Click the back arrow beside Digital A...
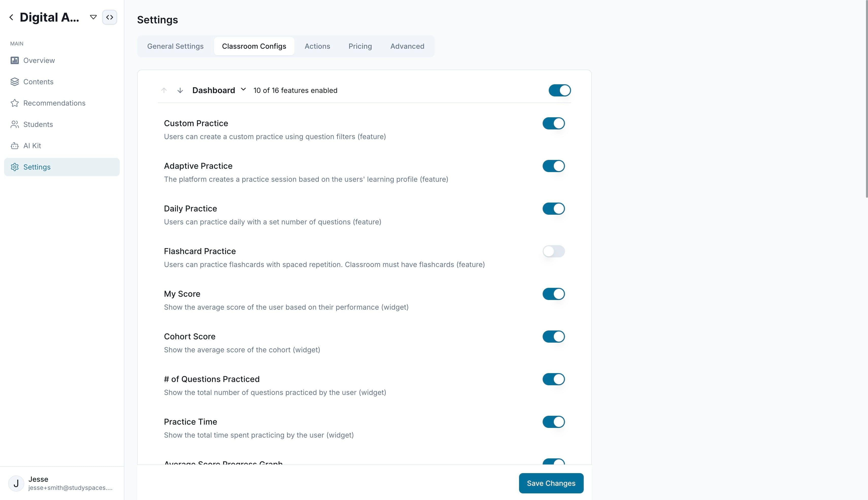 (11, 17)
